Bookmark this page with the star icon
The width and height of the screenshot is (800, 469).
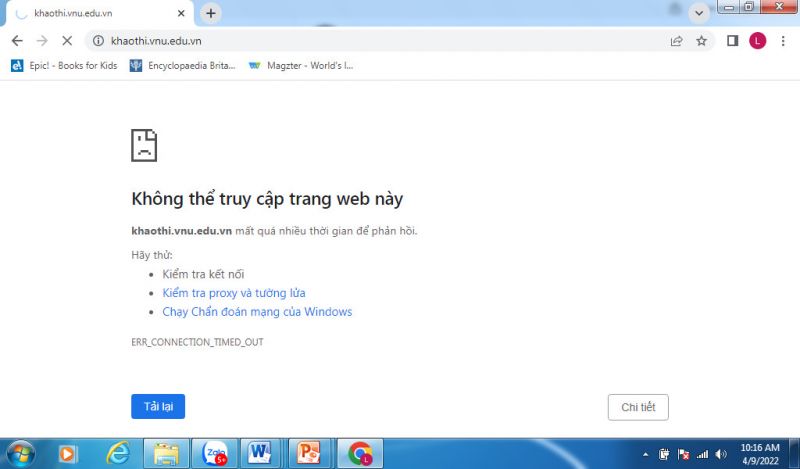pos(702,41)
